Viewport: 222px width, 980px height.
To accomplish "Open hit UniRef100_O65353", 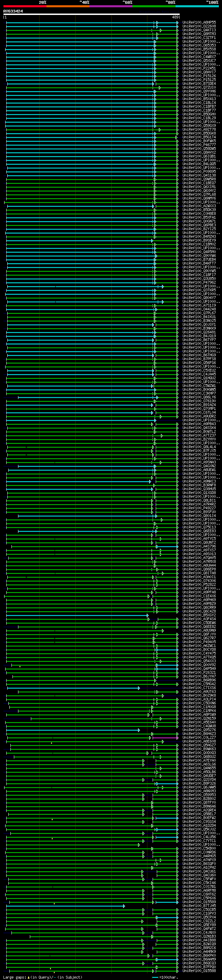I will coord(199,45).
